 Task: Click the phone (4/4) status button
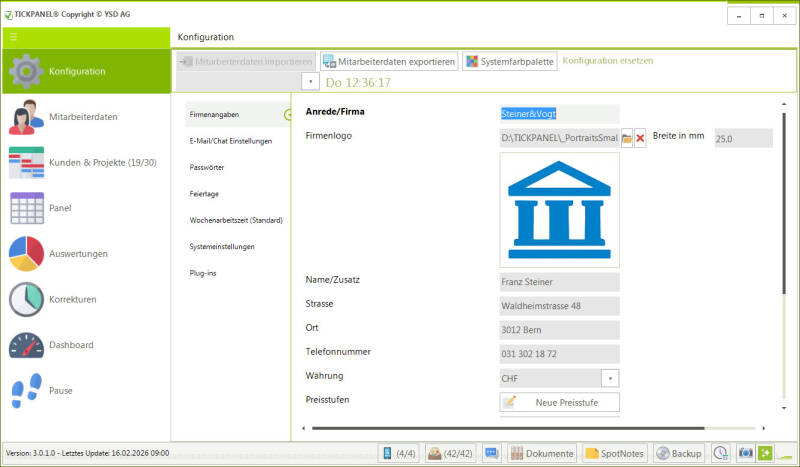[x=398, y=453]
